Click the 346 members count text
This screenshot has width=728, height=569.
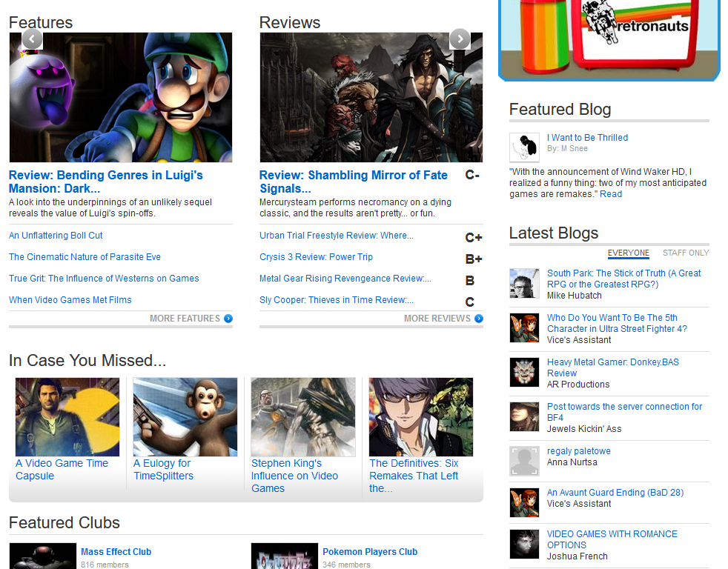pyautogui.click(x=346, y=565)
